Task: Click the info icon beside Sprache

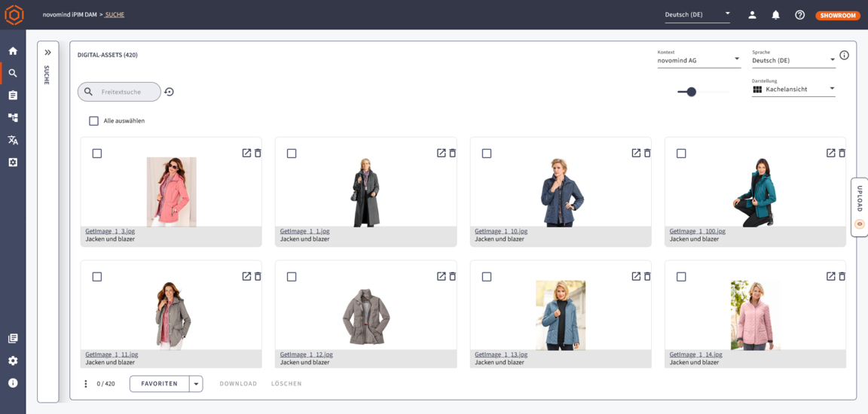Action: [x=844, y=55]
